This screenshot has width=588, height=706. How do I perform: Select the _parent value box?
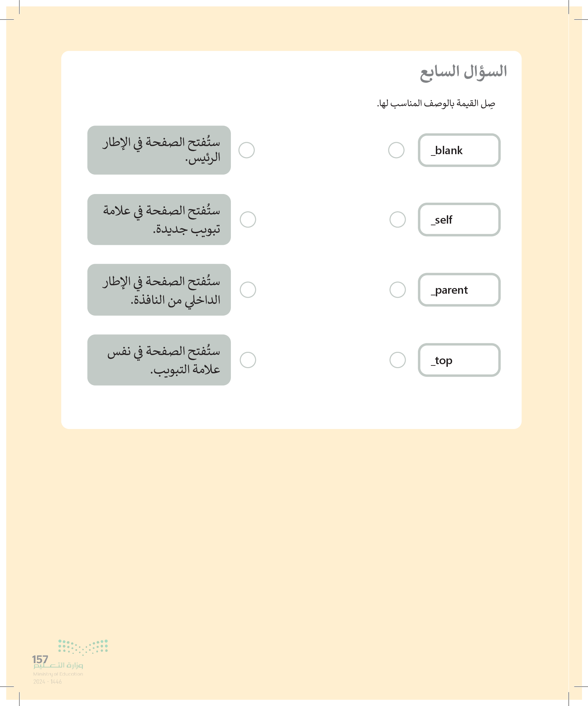(459, 289)
